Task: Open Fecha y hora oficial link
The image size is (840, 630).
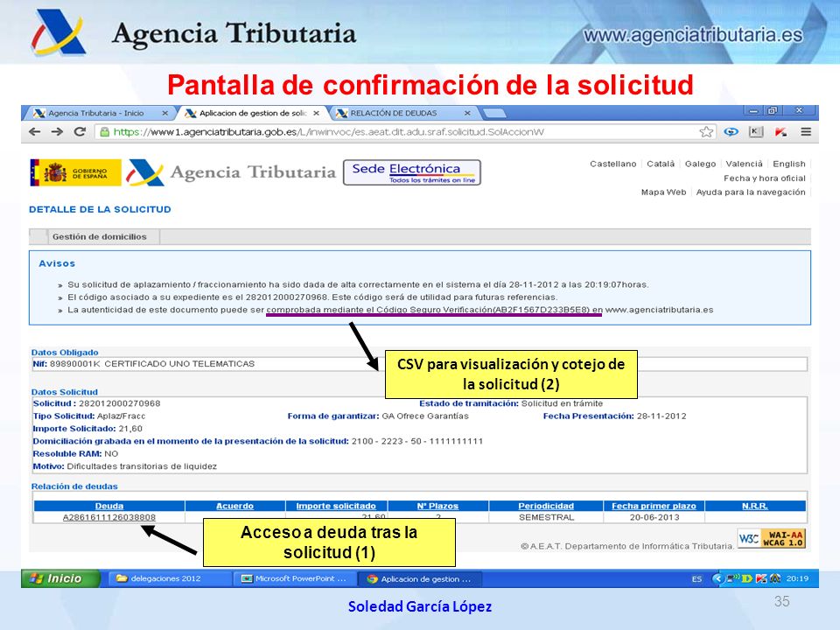Action: point(765,178)
